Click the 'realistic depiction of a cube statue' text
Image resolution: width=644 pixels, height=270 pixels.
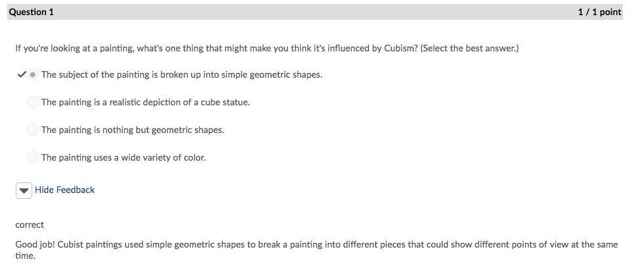(145, 102)
